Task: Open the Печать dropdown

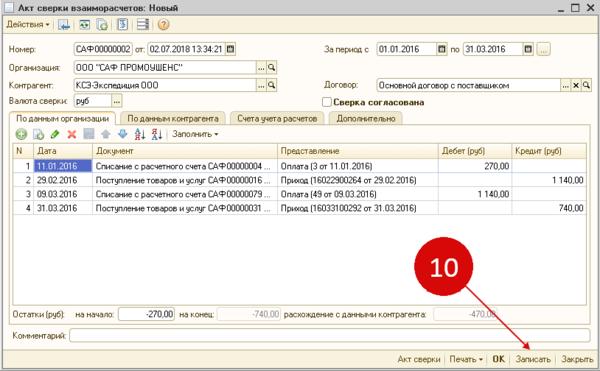Action: 466,359
